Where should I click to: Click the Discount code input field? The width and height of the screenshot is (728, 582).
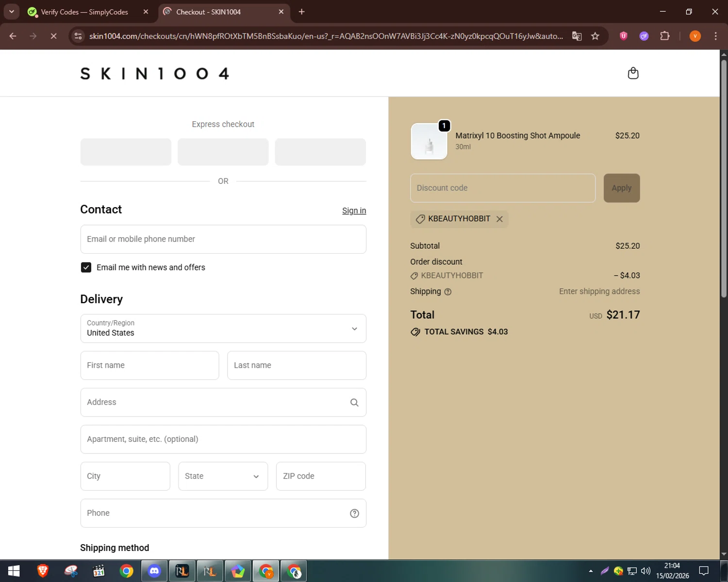[x=503, y=188]
